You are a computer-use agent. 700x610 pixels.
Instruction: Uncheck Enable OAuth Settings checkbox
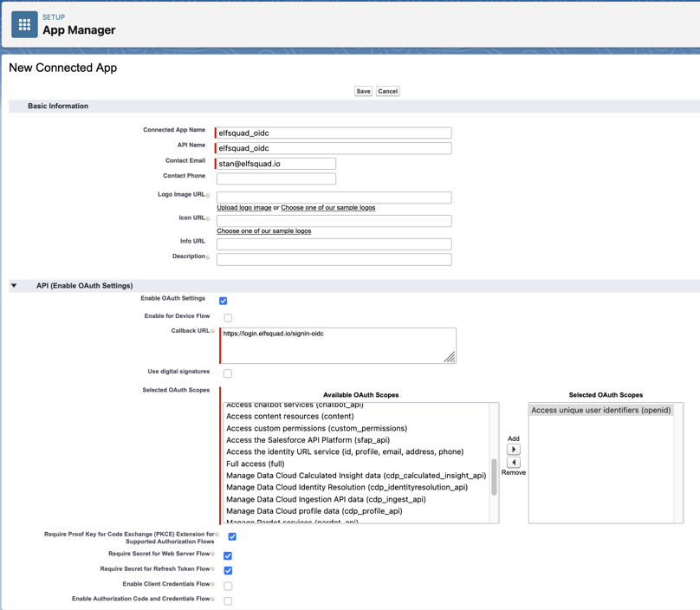tap(224, 301)
